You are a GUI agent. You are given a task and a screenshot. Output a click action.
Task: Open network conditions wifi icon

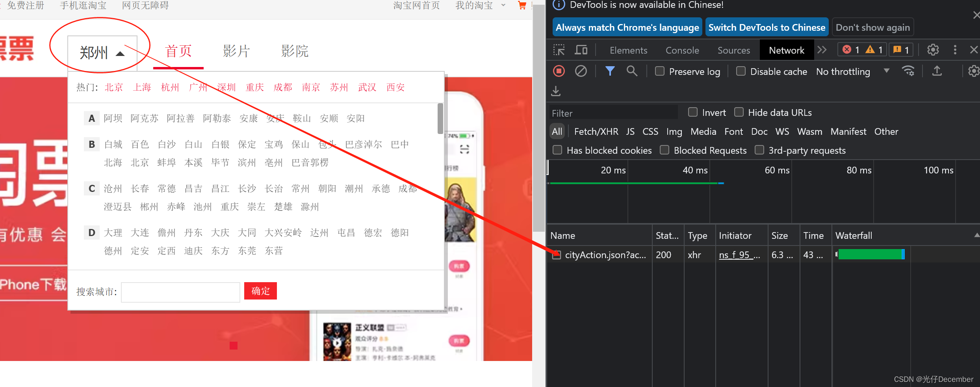908,71
